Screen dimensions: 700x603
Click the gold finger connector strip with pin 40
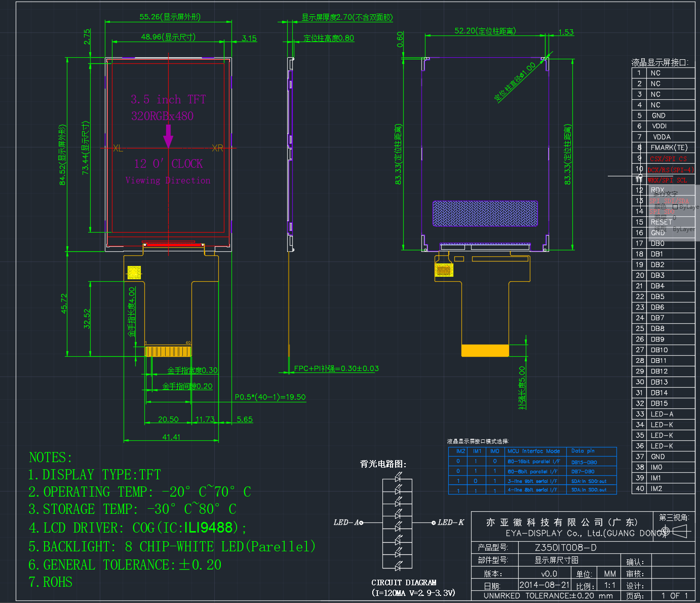click(168, 351)
